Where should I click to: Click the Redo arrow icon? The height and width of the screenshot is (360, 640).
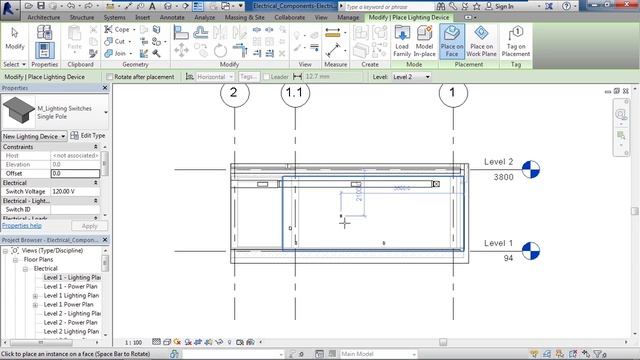tap(88, 6)
